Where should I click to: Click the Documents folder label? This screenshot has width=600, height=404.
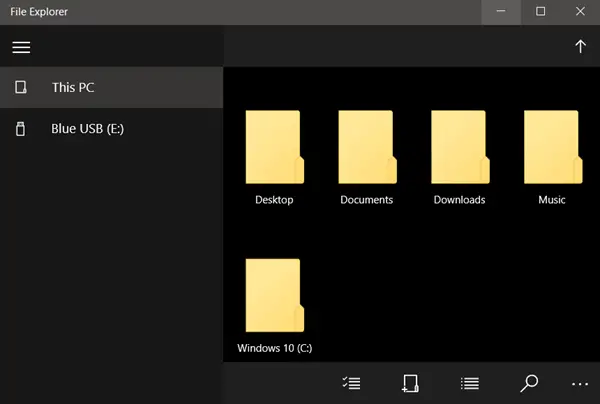[367, 200]
